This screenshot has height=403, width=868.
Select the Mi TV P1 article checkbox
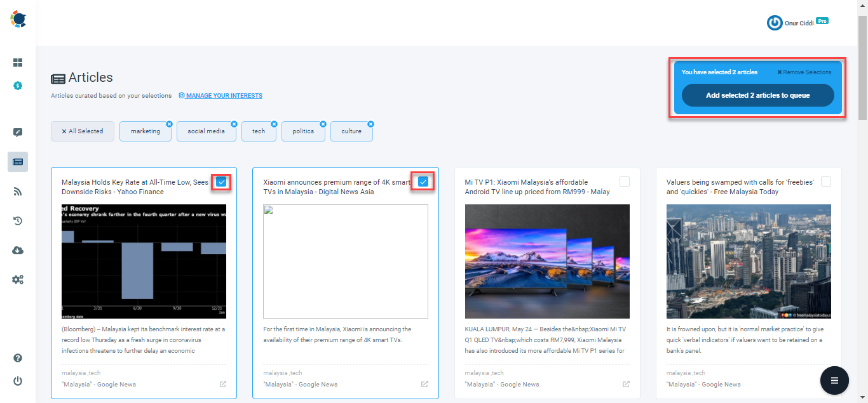(624, 182)
